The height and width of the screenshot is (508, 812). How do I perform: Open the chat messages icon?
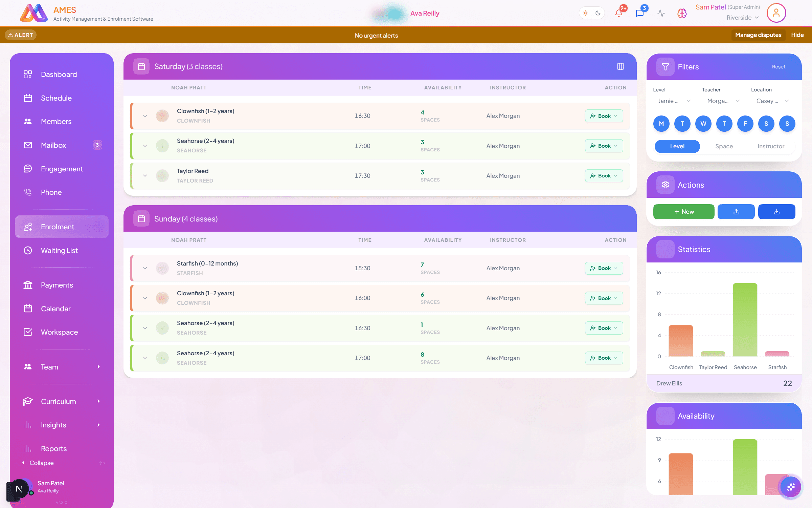(640, 13)
